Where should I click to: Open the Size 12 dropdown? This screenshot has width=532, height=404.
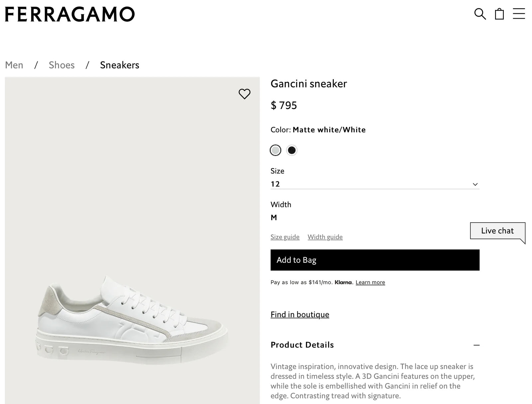point(374,184)
